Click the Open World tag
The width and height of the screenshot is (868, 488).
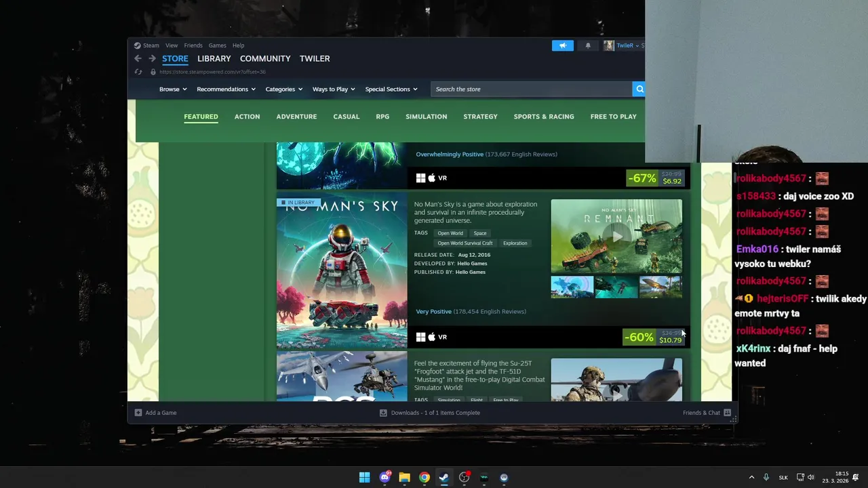click(450, 233)
